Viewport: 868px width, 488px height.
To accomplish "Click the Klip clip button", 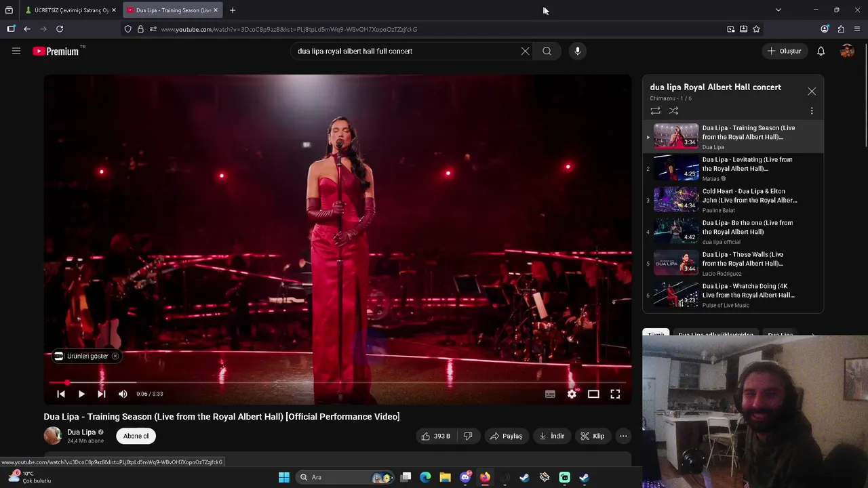I will [592, 436].
